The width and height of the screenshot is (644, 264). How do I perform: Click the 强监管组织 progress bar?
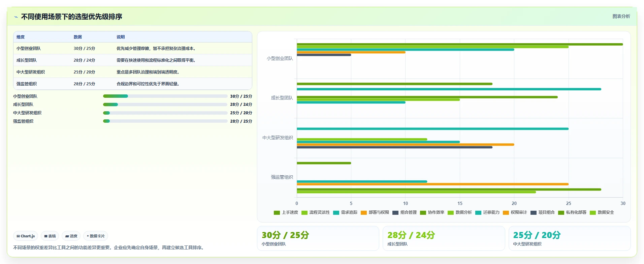point(165,121)
